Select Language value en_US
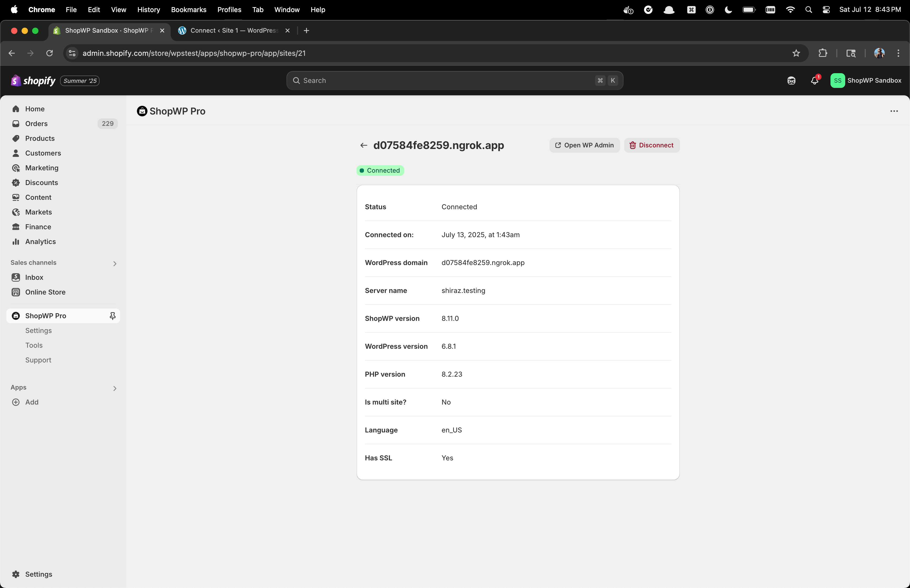 tap(451, 430)
